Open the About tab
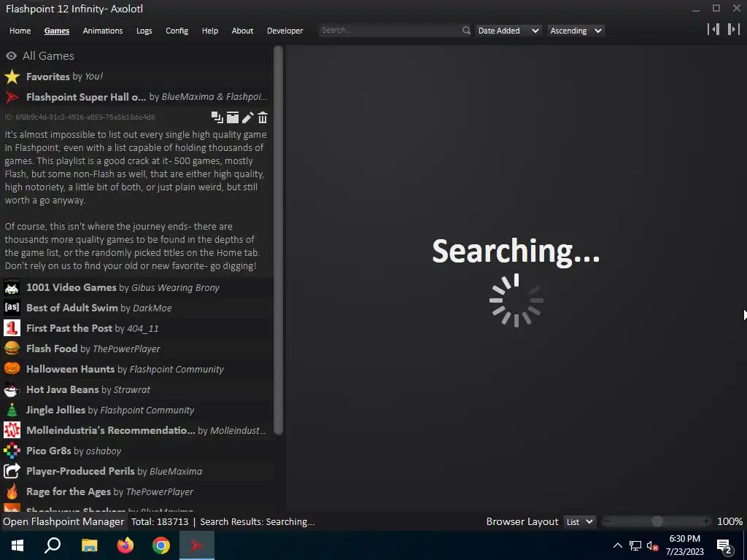 coord(242,31)
